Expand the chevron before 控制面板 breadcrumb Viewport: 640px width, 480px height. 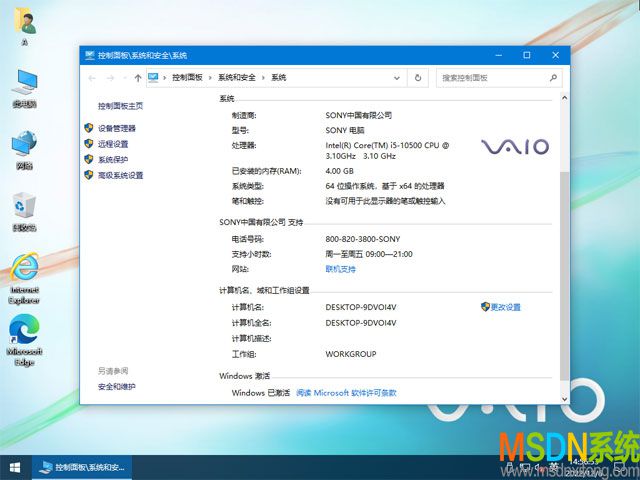point(165,78)
